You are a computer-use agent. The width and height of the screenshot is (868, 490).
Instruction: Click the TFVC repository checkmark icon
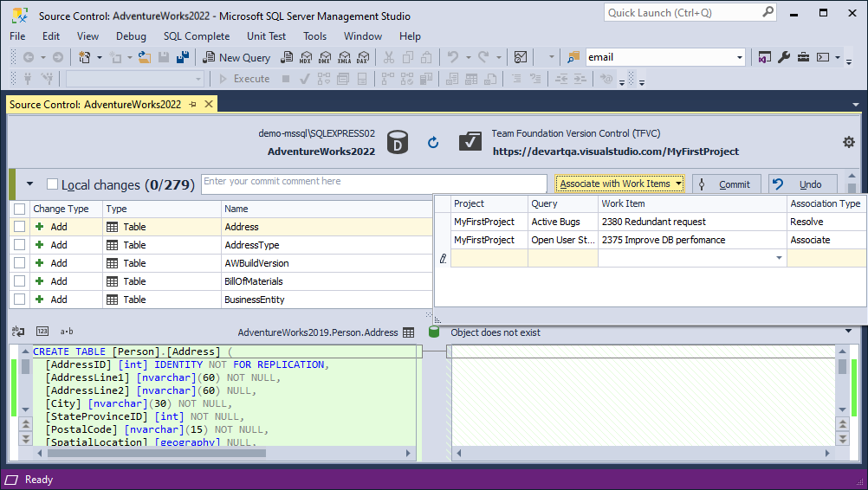470,142
